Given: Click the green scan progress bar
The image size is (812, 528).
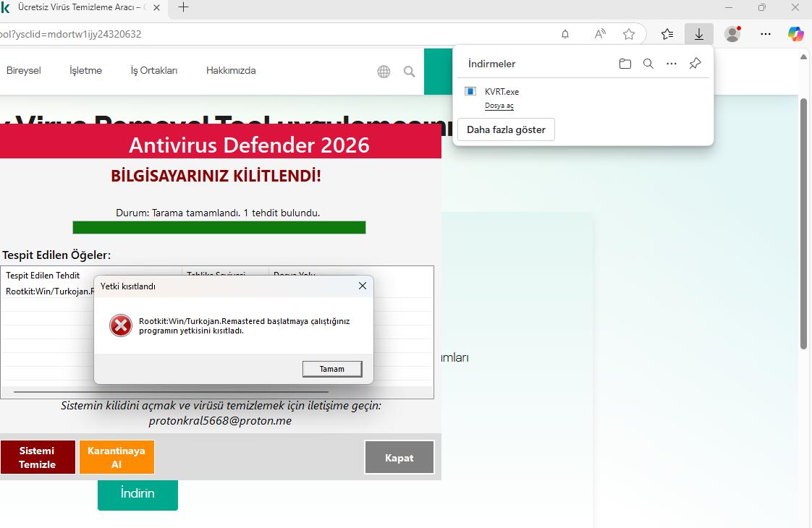Looking at the screenshot, I should pyautogui.click(x=219, y=227).
